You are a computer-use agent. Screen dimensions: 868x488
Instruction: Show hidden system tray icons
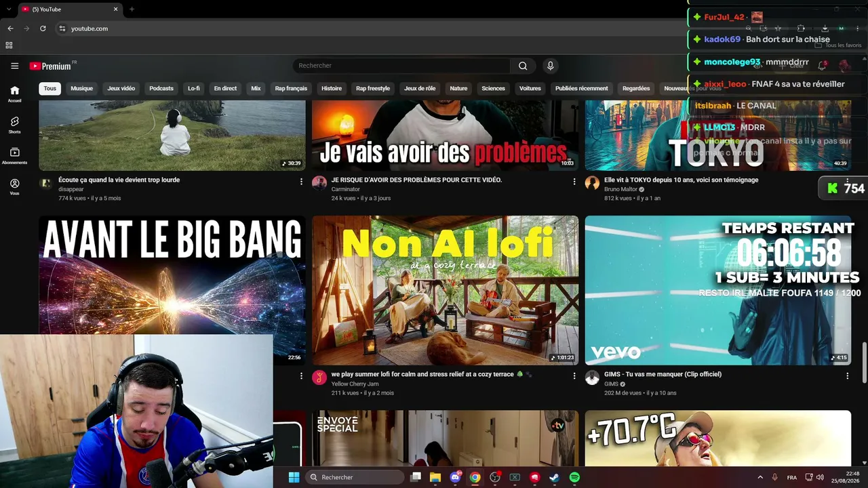759,477
